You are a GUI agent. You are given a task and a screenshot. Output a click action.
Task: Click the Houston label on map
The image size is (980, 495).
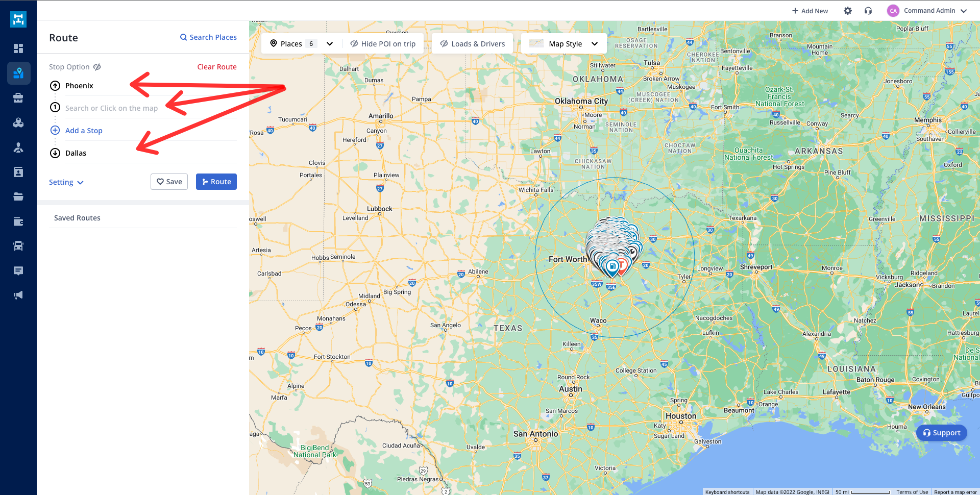[681, 416]
